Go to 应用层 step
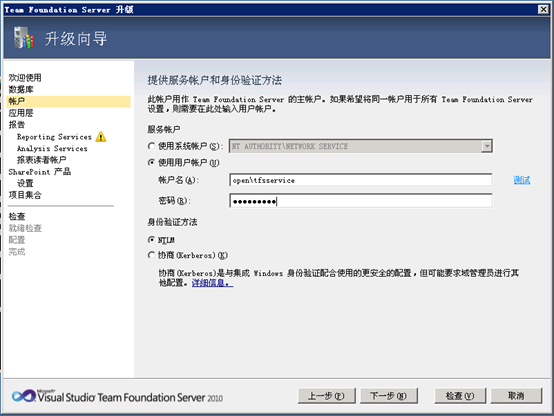The width and height of the screenshot is (554, 416). (21, 113)
